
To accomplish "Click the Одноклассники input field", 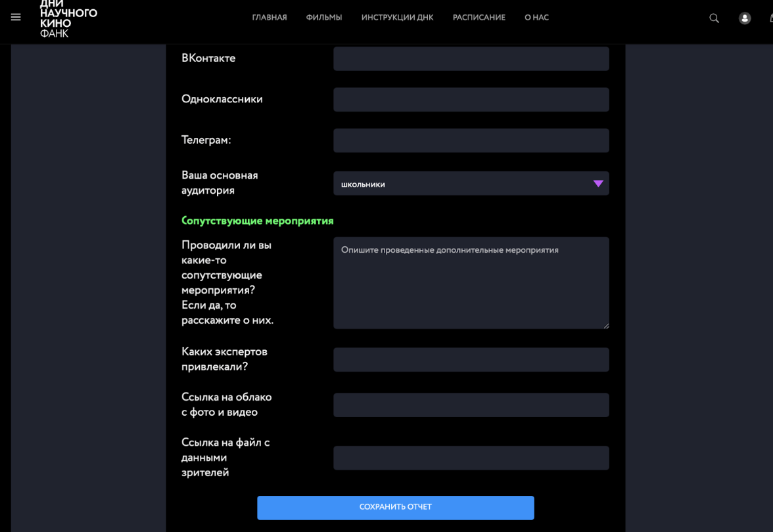I will pyautogui.click(x=471, y=100).
